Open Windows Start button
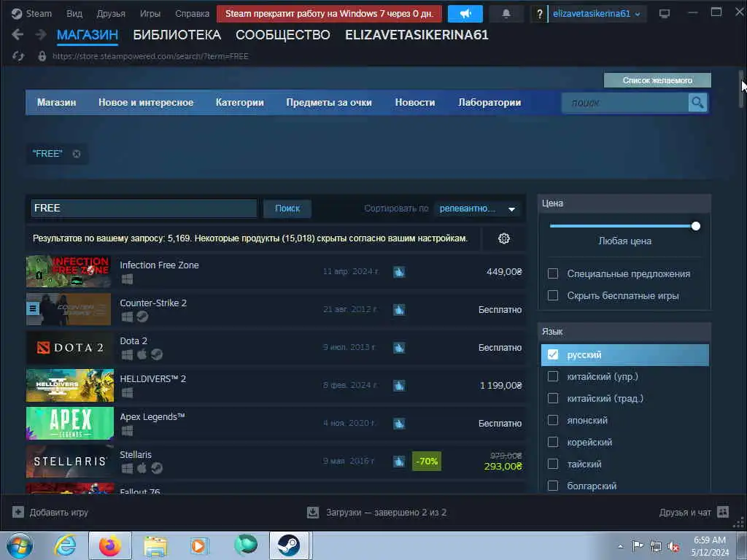The height and width of the screenshot is (560, 747). coord(20,545)
